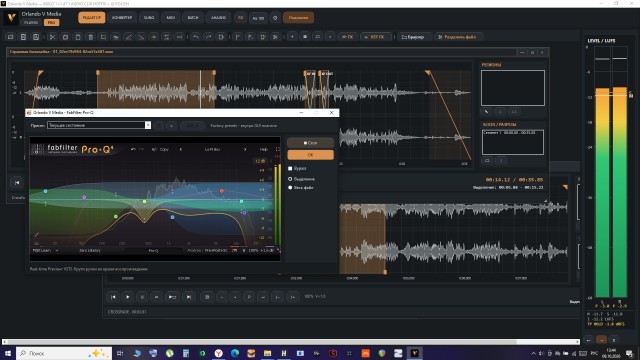
Task: Click the end fade marker on upper waveform
Action: coord(427,73)
